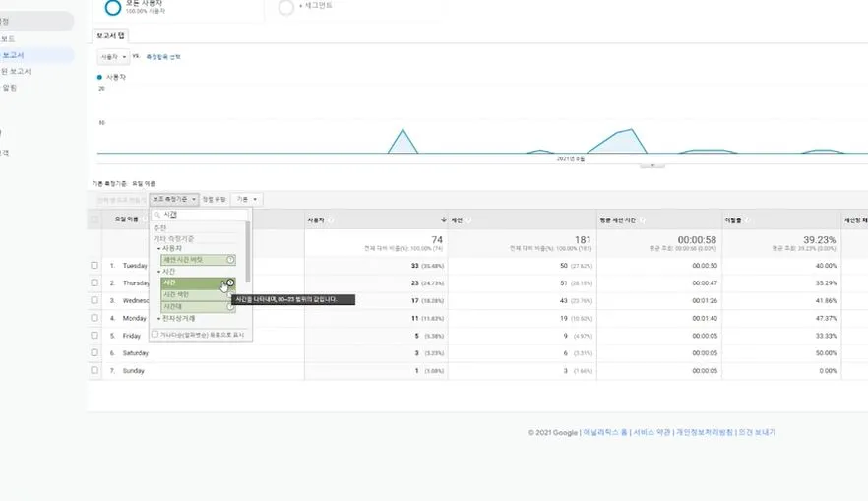Choose 세션 시간 버킷 dimension
The image size is (868, 501).
(x=198, y=260)
